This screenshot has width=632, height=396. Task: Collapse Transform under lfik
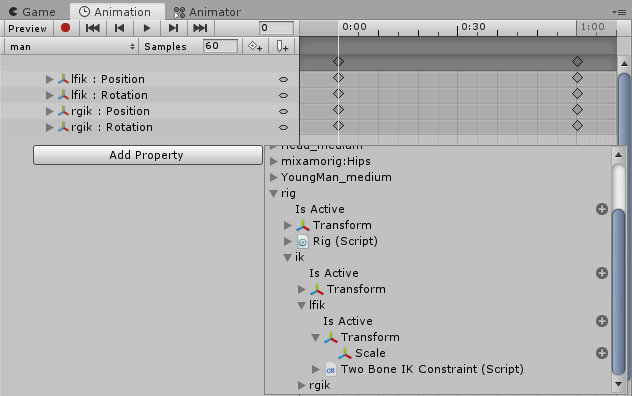click(x=315, y=338)
